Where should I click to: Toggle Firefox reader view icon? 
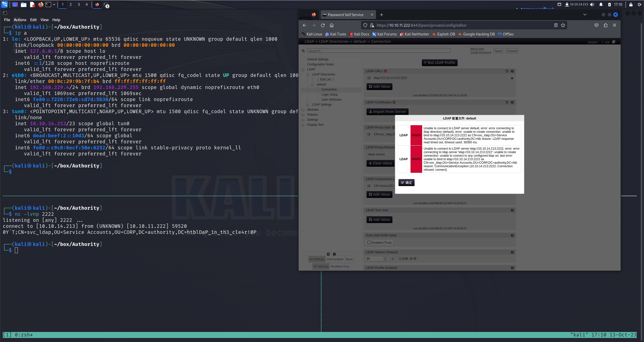point(556,25)
